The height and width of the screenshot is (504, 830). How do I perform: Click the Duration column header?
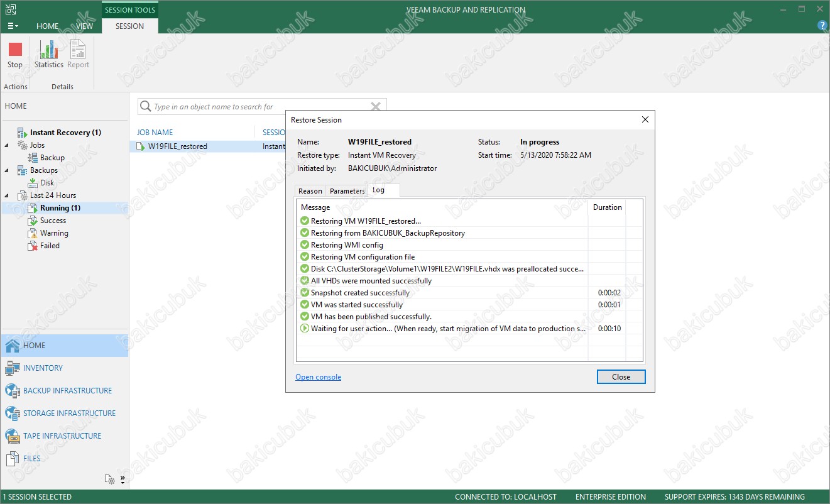point(607,207)
